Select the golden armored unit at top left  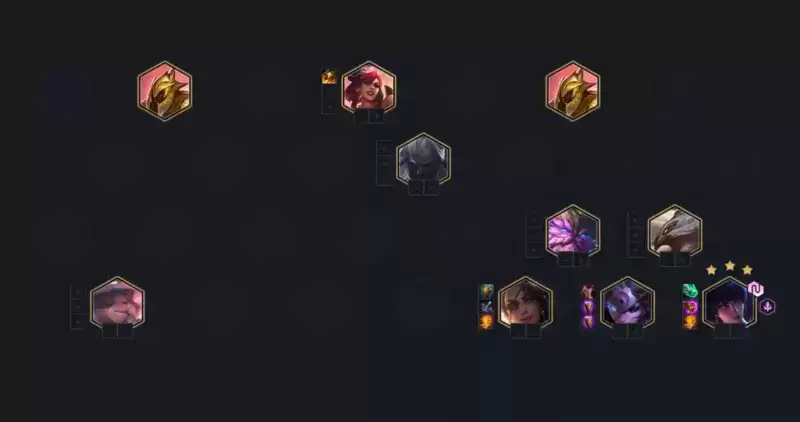pyautogui.click(x=165, y=91)
